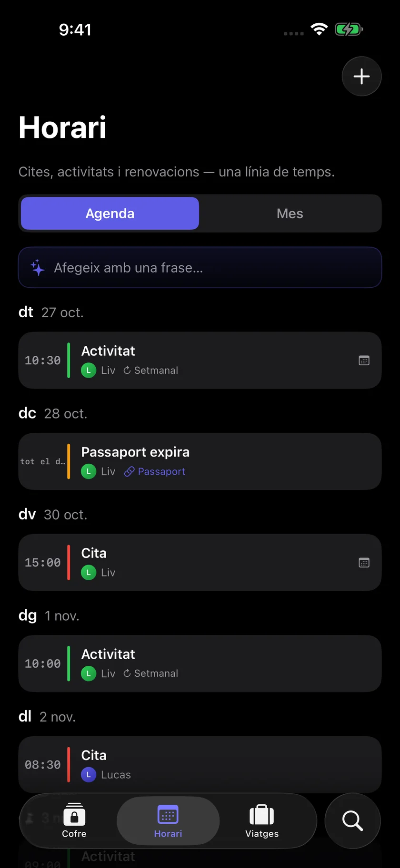Screen dimensions: 400x868
Task: Click sparkle icon in the phrase field
Action: coord(38,267)
